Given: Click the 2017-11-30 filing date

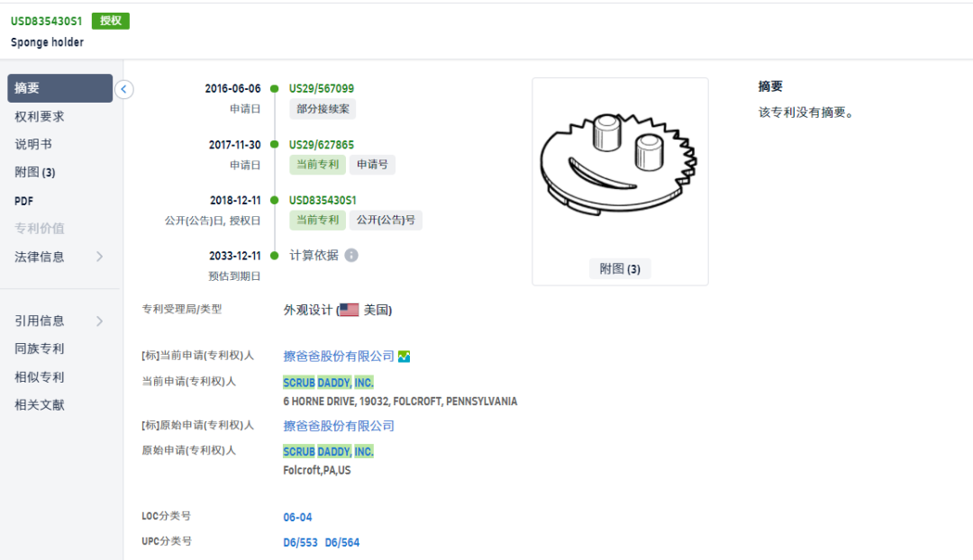Looking at the screenshot, I should point(234,144).
